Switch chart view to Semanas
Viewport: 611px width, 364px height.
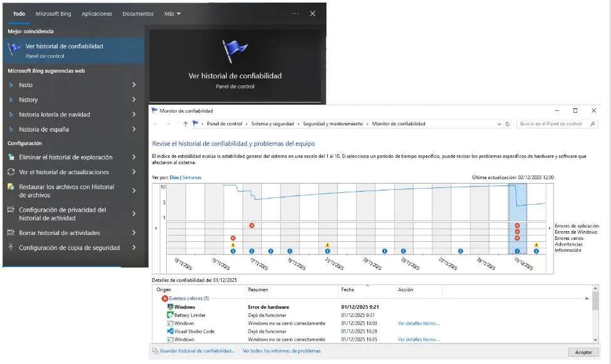pyautogui.click(x=192, y=178)
